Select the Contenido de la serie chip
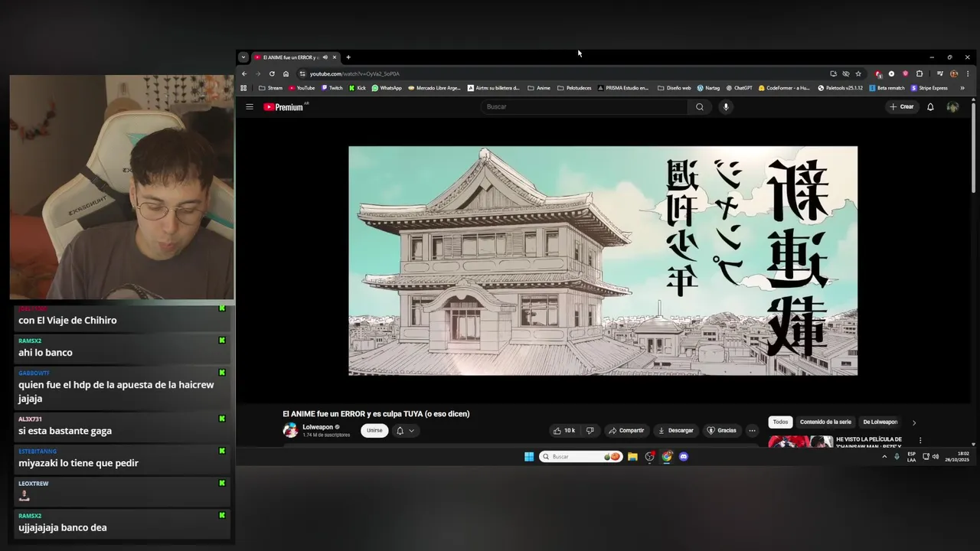The height and width of the screenshot is (551, 980). coord(825,422)
